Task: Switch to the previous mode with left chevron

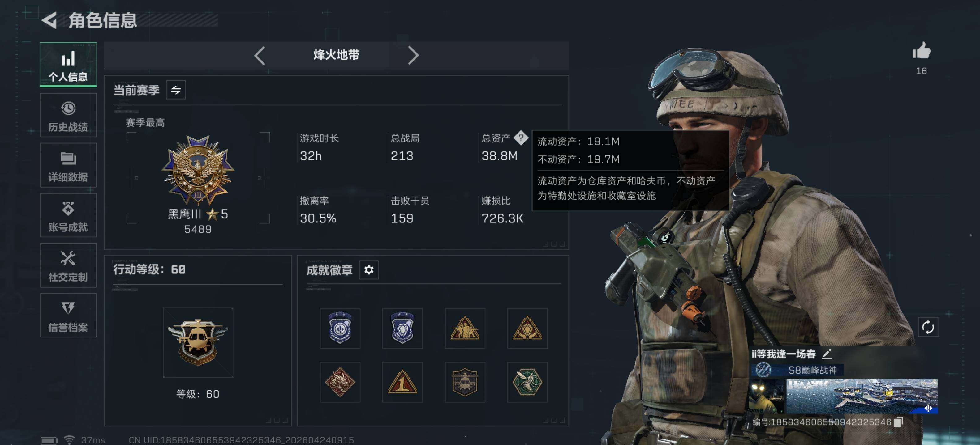Action: click(260, 56)
